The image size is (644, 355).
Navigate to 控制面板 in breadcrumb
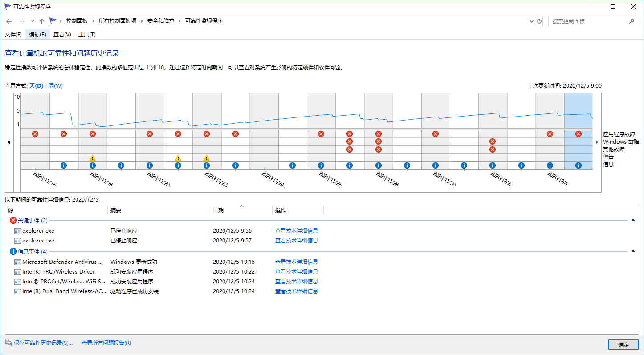tap(77, 21)
